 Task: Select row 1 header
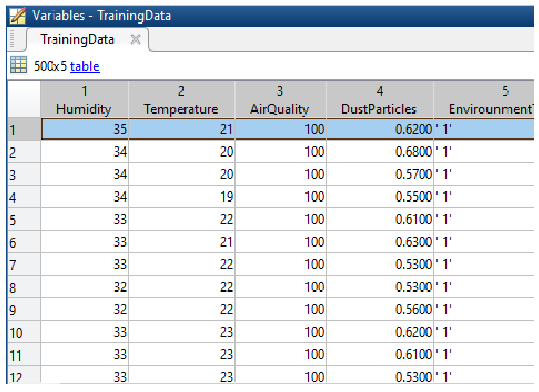click(24, 129)
